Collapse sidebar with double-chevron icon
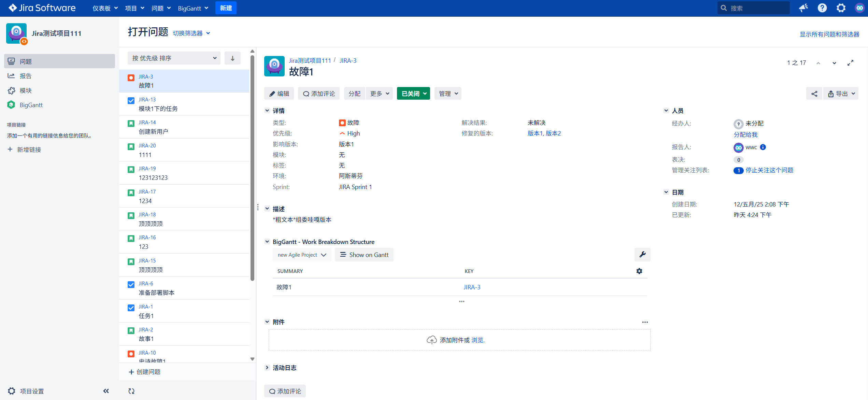The width and height of the screenshot is (868, 400). tap(106, 391)
